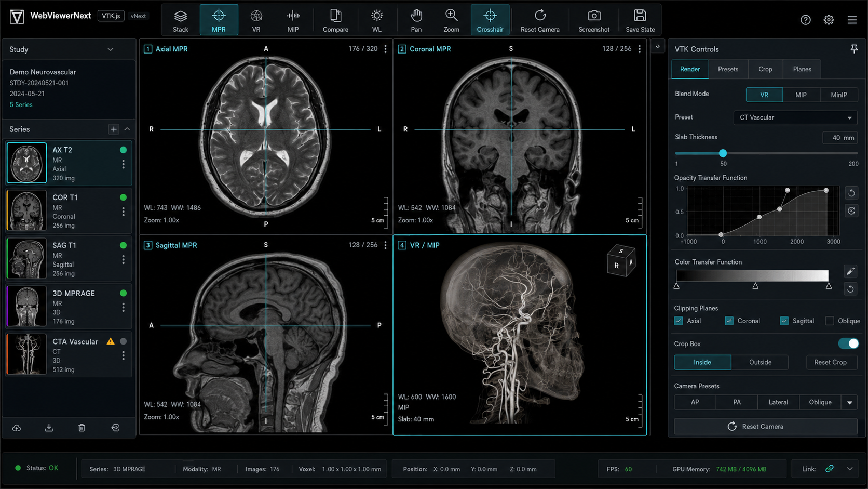Toggle the Coronal clipping plane checkbox

coord(729,321)
